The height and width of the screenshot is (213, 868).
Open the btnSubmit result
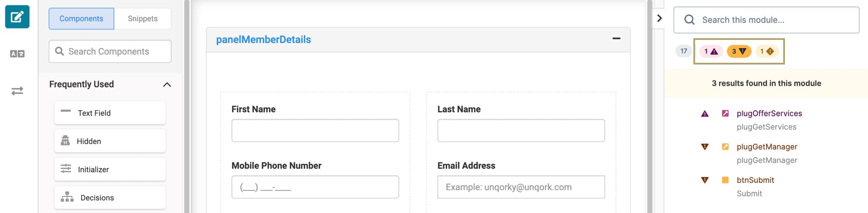point(755,180)
